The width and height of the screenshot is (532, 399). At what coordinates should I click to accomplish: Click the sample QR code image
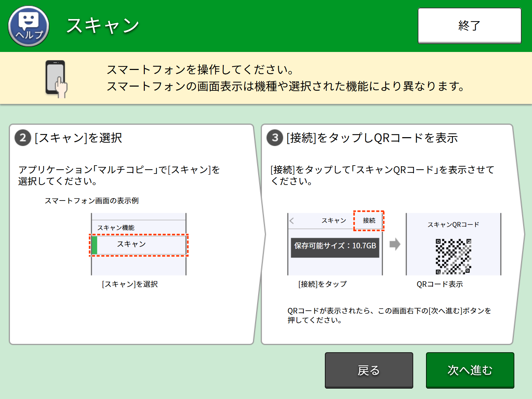(453, 256)
